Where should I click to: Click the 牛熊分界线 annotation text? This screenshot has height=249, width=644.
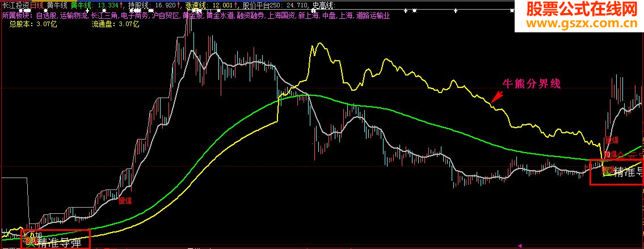tap(532, 85)
